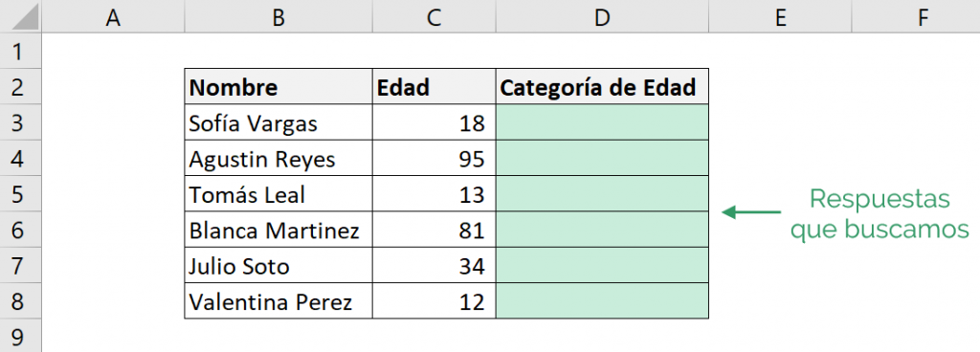980x352 pixels.
Task: Click the Nombre header cell
Action: coord(278,87)
